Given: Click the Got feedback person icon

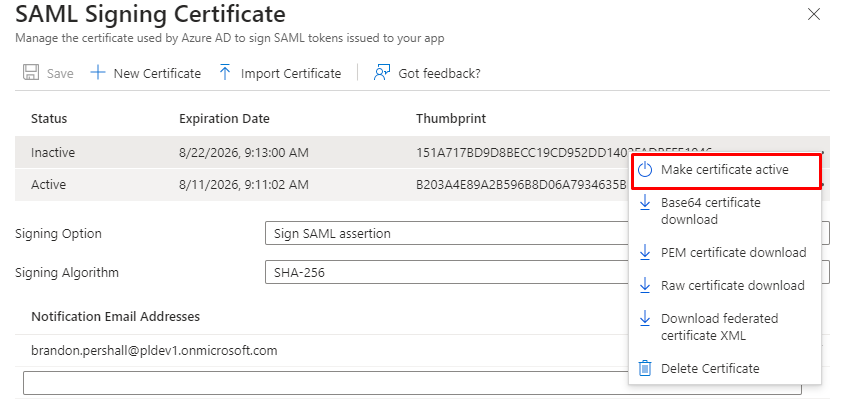Looking at the screenshot, I should (x=381, y=73).
